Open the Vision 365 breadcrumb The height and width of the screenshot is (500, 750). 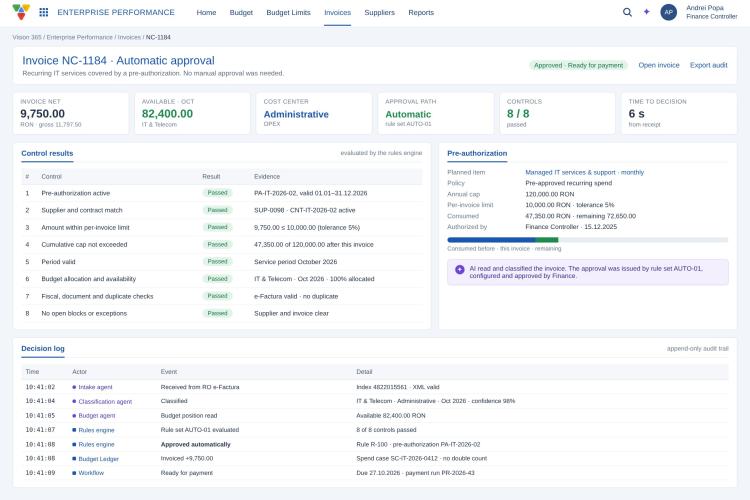pyautogui.click(x=27, y=37)
